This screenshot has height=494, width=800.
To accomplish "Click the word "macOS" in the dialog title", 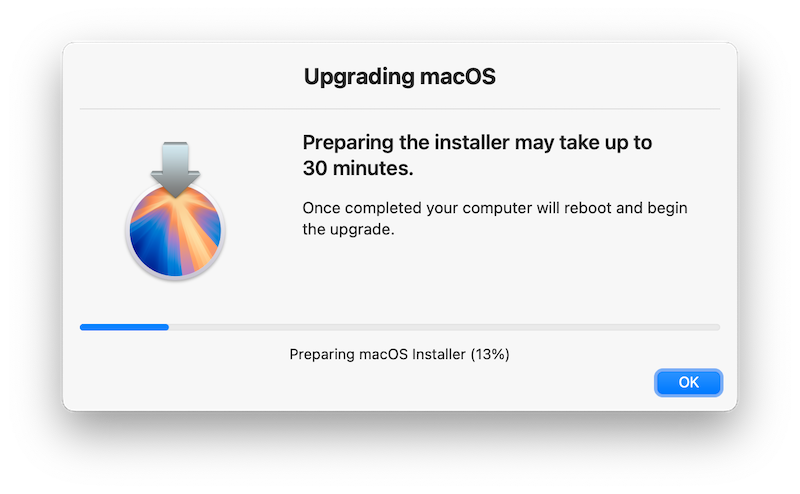I will (458, 77).
